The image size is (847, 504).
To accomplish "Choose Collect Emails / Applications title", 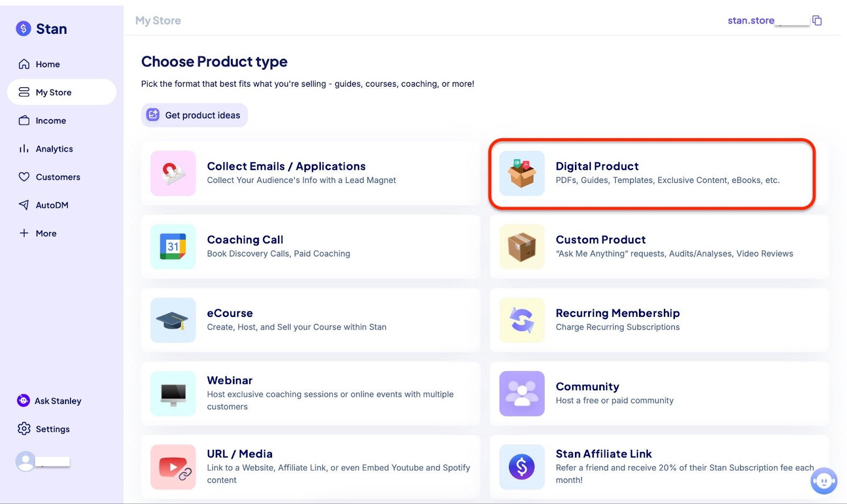I will click(x=286, y=166).
